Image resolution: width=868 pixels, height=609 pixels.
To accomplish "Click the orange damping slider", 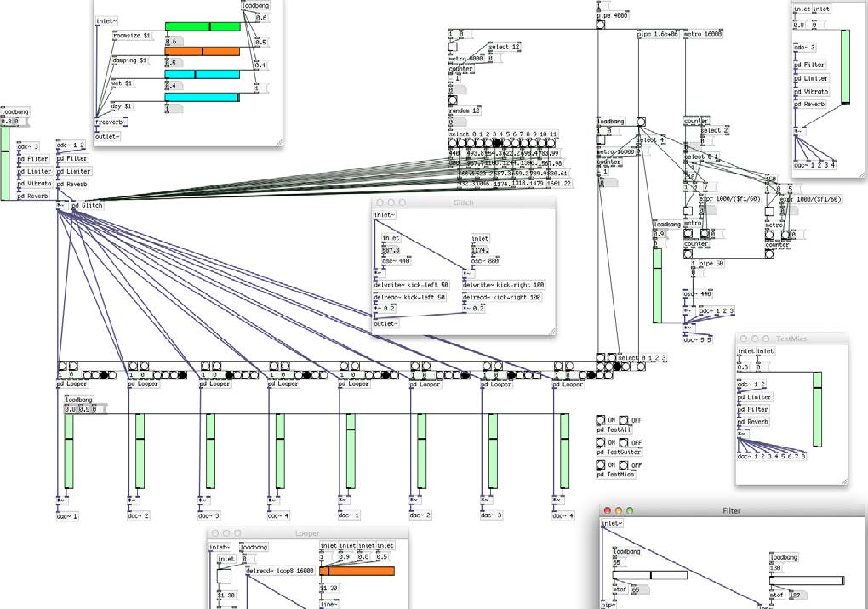I will [203, 51].
